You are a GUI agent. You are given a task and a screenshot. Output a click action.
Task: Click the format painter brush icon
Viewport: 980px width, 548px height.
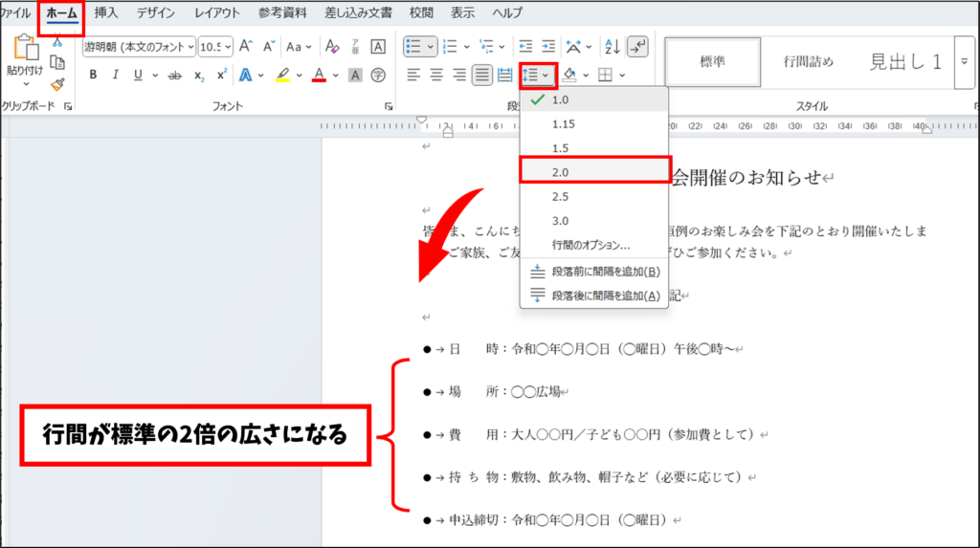[57, 85]
